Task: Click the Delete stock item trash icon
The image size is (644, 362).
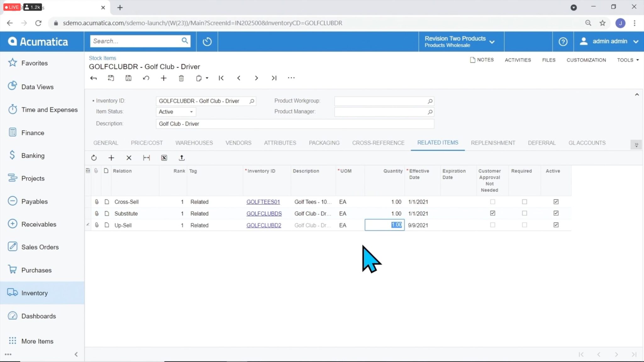Action: 181,78
